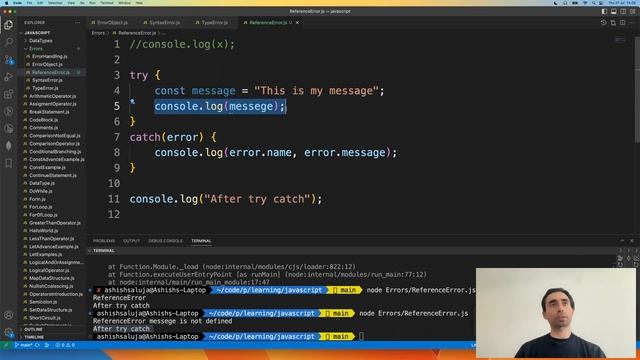Open SyntaxError.js in the explorer
The width and height of the screenshot is (640, 360).
[47, 80]
